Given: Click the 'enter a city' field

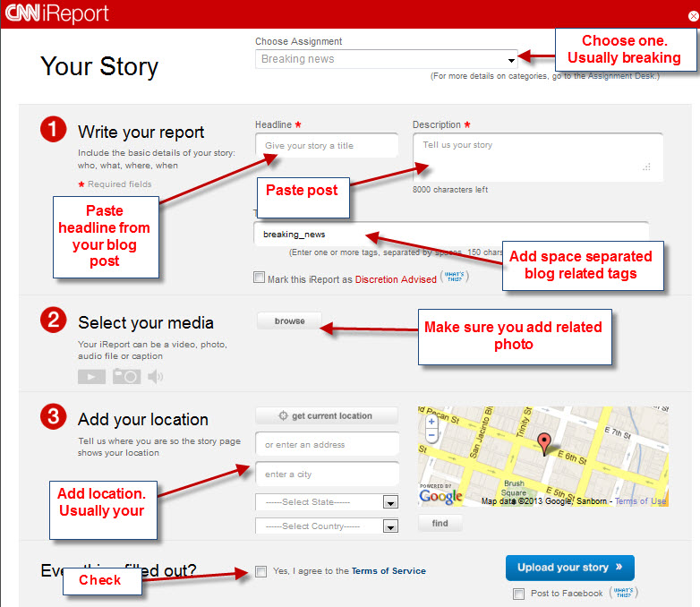Looking at the screenshot, I should pyautogui.click(x=327, y=474).
